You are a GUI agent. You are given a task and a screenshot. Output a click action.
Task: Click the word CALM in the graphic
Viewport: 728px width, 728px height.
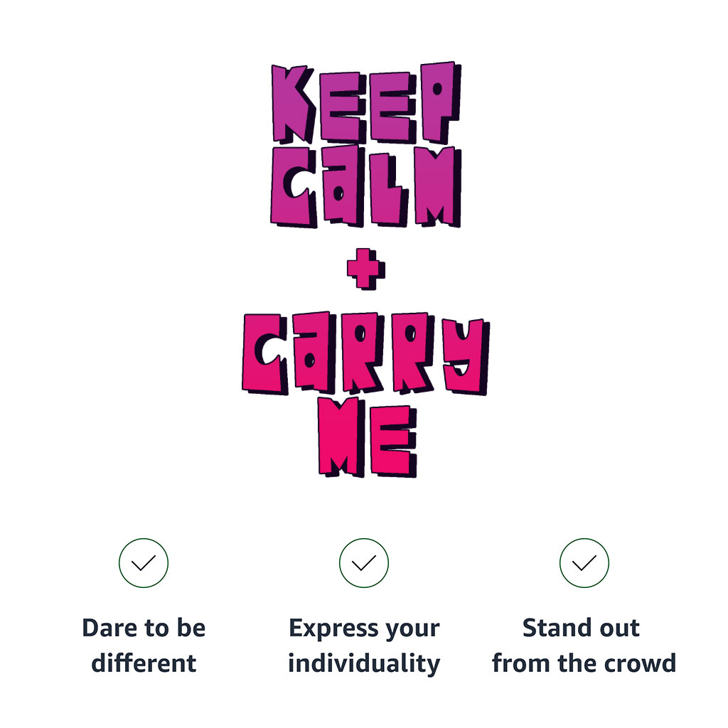365,186
